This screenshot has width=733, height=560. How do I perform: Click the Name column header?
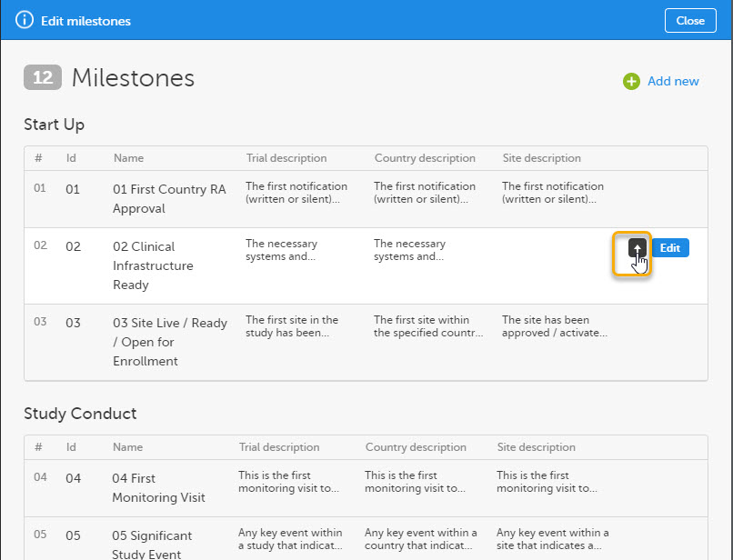128,157
